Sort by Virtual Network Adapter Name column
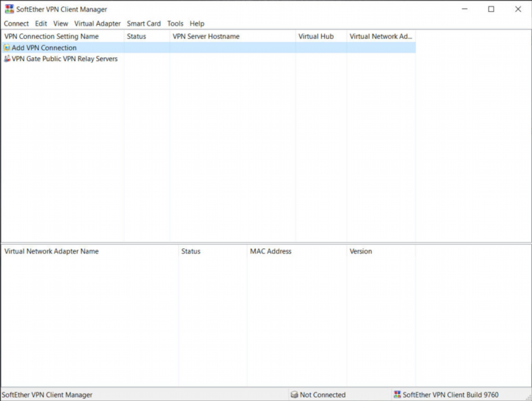This screenshot has width=532, height=401. point(90,251)
